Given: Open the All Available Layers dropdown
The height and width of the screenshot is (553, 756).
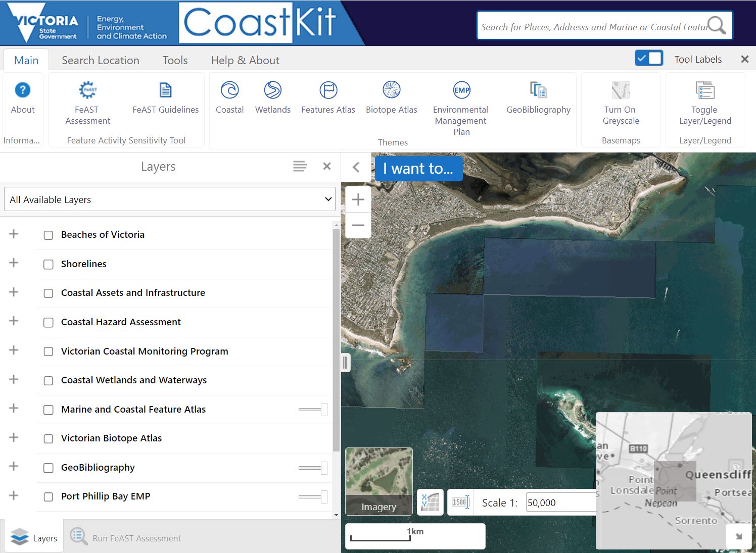Looking at the screenshot, I should point(170,199).
